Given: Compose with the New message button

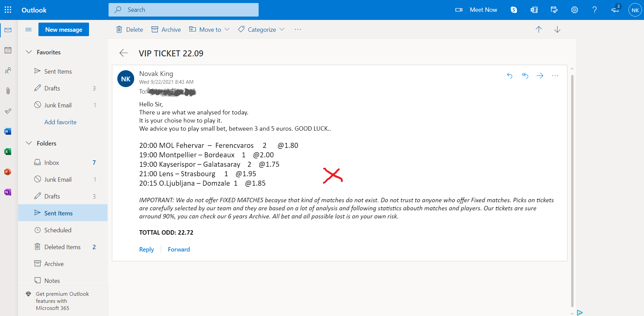Looking at the screenshot, I should click(x=64, y=29).
